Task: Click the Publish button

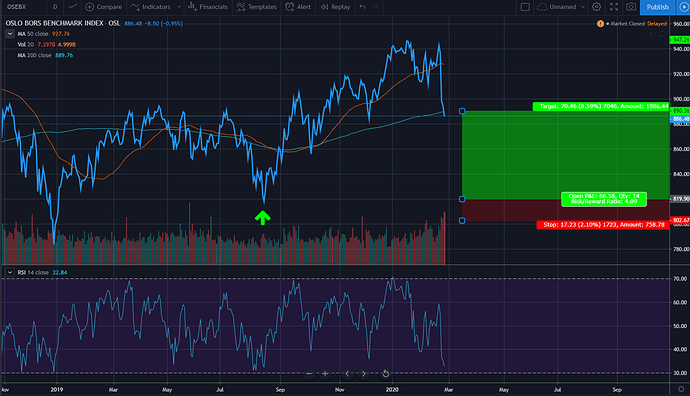Action: pyautogui.click(x=657, y=7)
